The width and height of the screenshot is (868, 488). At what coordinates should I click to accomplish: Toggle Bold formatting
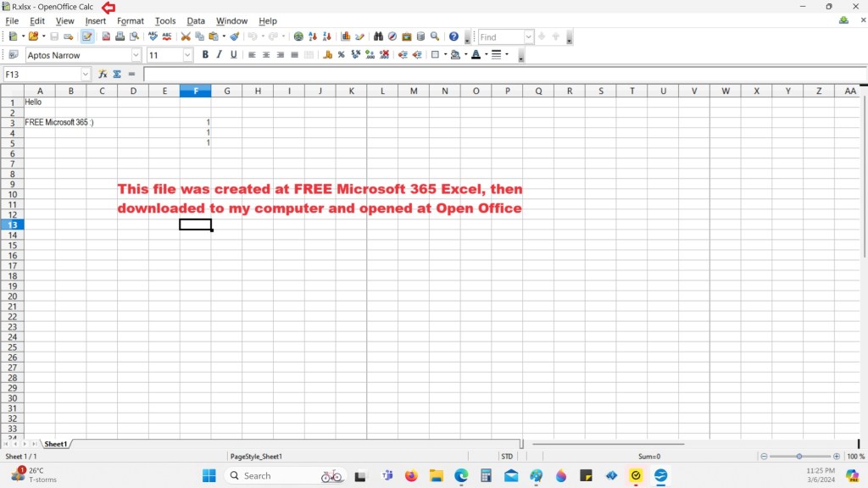coord(205,55)
